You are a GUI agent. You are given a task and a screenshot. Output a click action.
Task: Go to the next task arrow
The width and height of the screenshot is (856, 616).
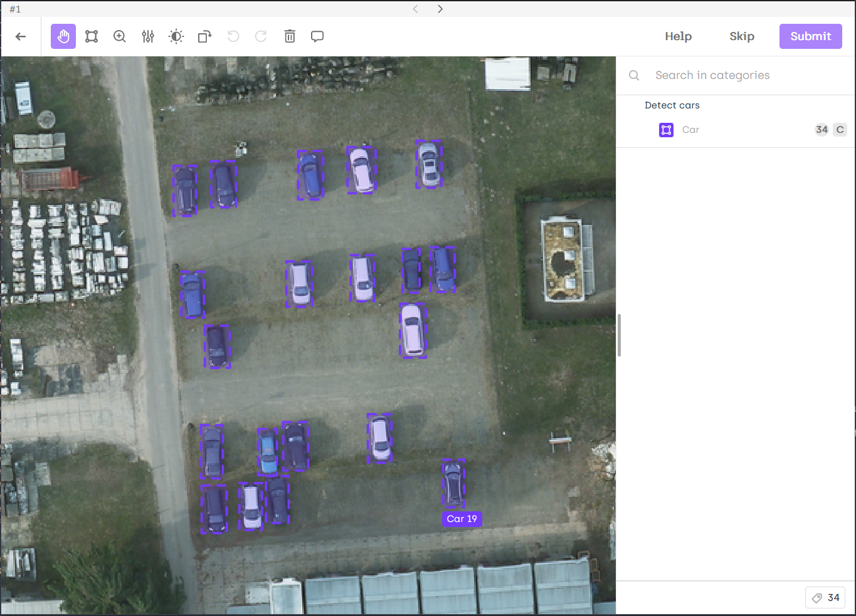click(440, 9)
